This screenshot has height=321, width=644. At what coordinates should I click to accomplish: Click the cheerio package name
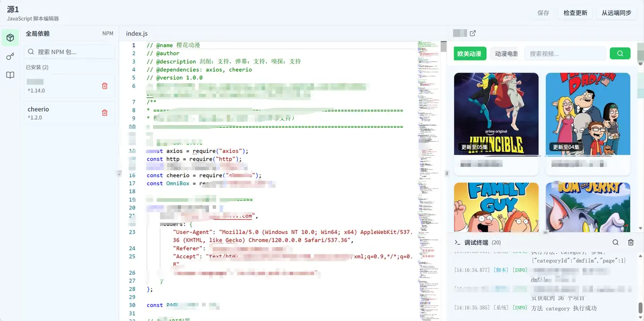click(x=38, y=109)
